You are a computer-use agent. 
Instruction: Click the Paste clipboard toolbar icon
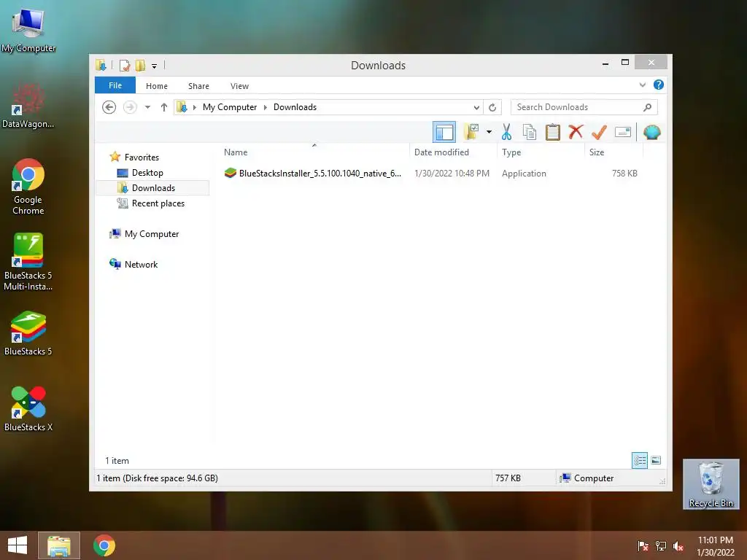pyautogui.click(x=553, y=132)
